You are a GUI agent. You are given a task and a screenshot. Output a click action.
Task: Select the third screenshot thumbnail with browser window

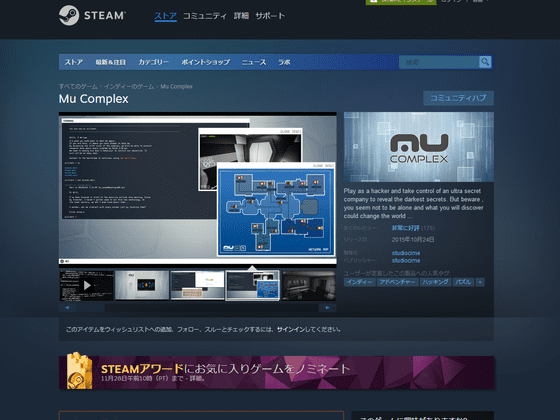point(198,285)
